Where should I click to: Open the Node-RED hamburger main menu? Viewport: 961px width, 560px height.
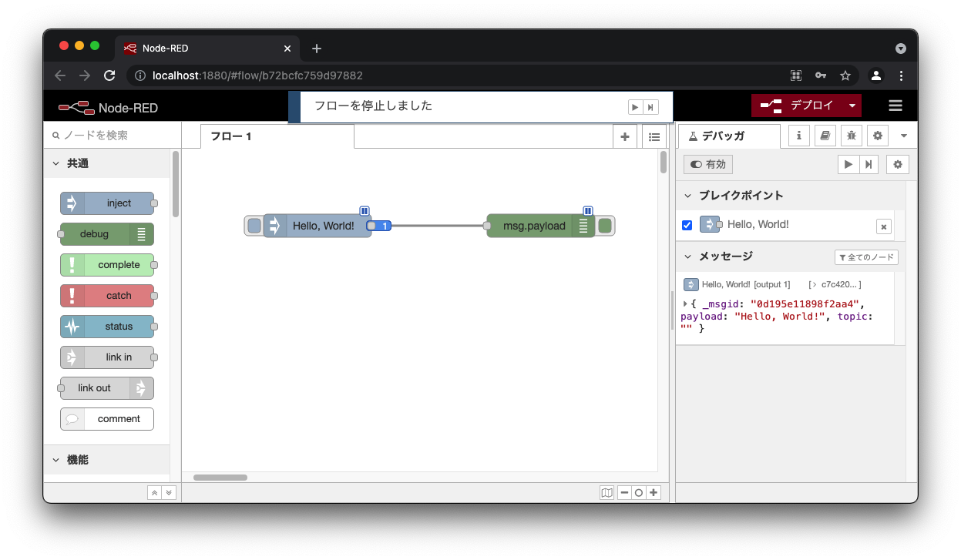click(895, 106)
